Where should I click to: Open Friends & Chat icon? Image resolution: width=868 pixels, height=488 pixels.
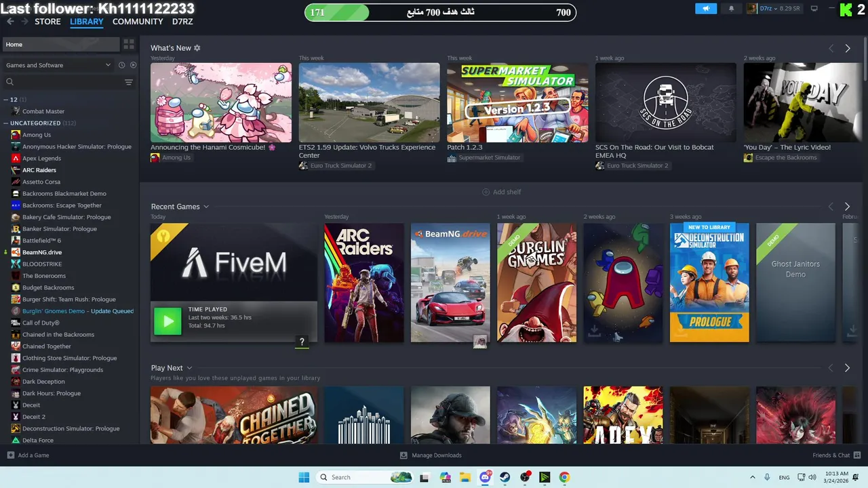pyautogui.click(x=857, y=455)
